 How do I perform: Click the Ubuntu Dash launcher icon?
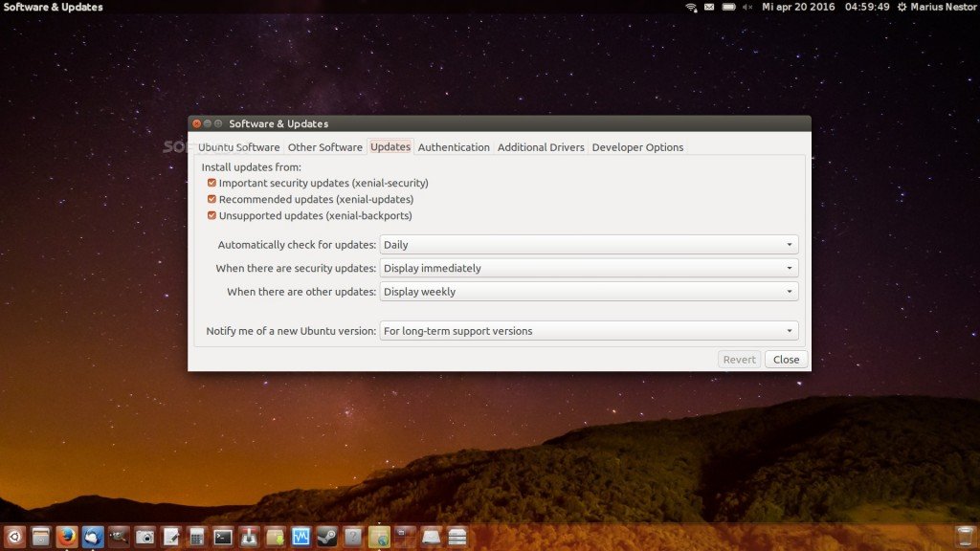(15, 537)
